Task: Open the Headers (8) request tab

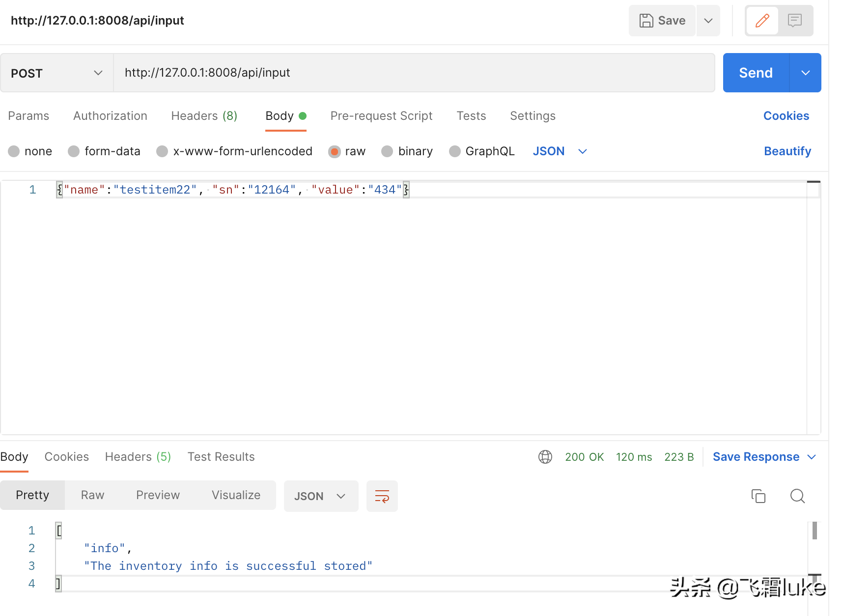Action: point(204,116)
